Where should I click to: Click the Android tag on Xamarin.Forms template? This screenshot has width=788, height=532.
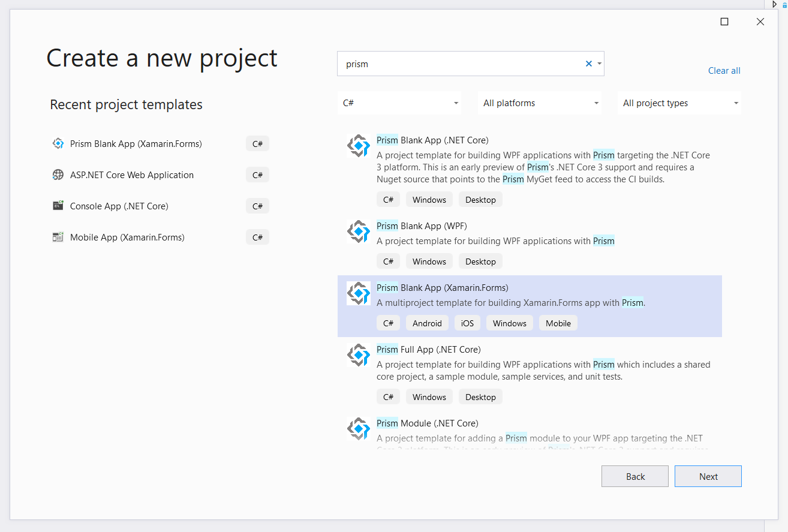point(427,323)
